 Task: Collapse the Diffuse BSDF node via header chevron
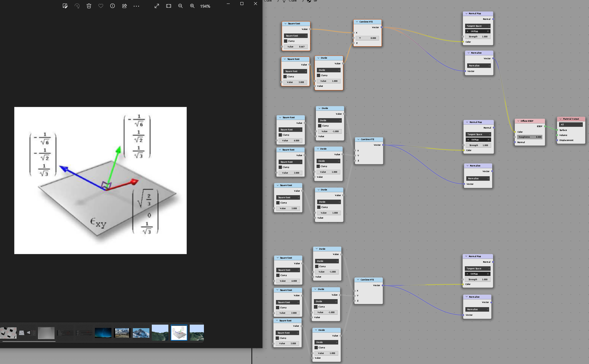click(x=518, y=121)
